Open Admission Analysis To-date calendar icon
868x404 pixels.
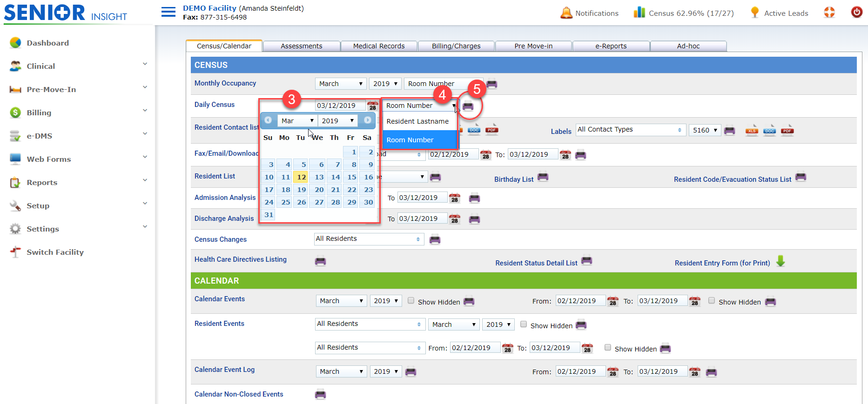[455, 199]
